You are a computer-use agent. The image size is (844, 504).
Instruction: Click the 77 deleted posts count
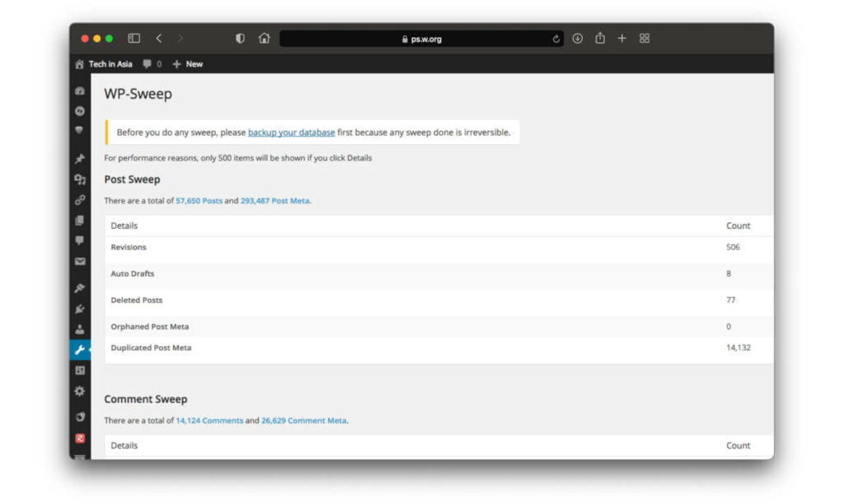coord(730,300)
